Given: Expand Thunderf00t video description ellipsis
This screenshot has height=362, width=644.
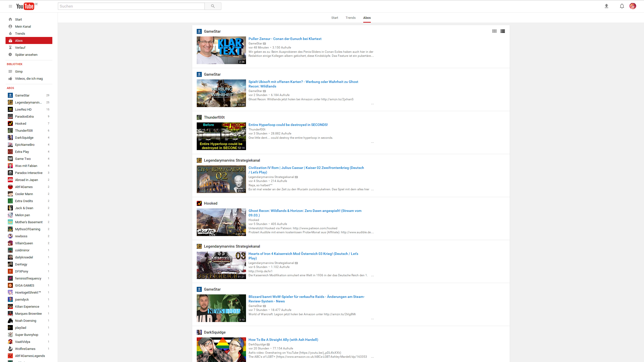Looking at the screenshot, I should [x=372, y=143].
